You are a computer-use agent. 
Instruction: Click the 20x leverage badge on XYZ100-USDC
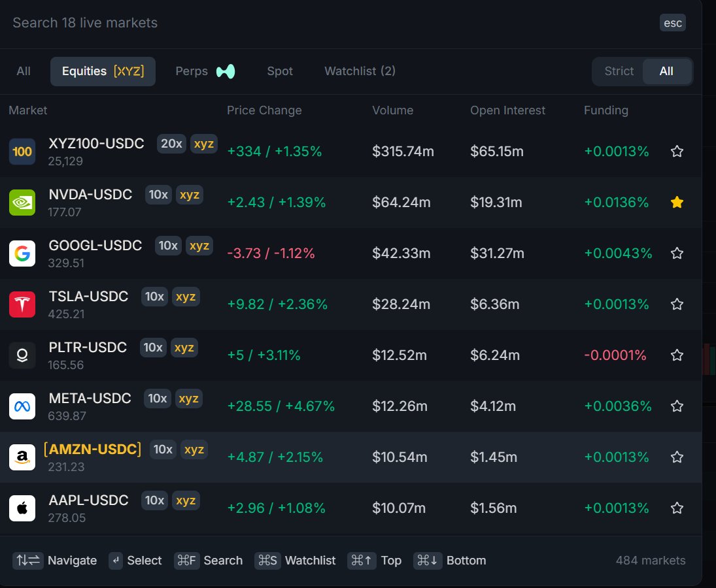[171, 144]
